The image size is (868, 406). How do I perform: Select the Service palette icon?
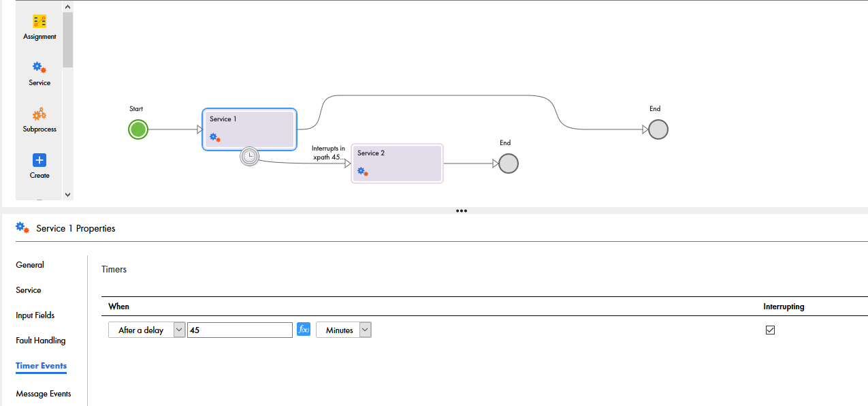click(x=39, y=67)
